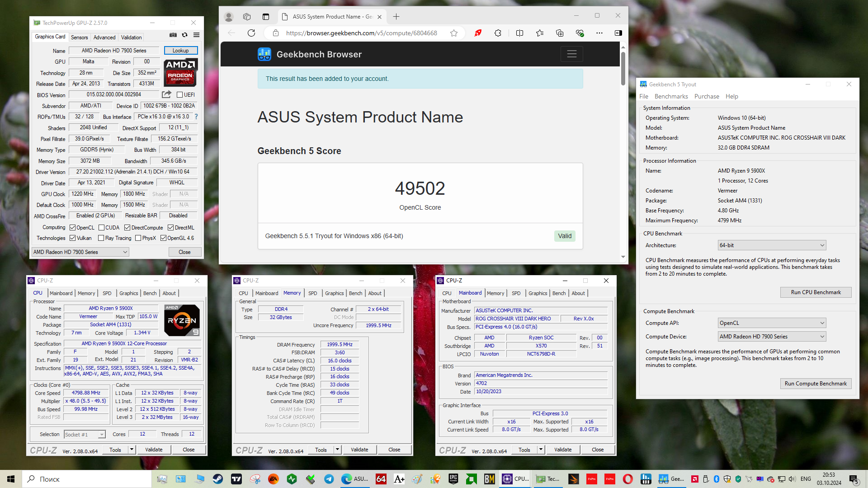Viewport: 868px width, 488px height.
Task: Toggle the Vulkan checkbox in GPU-Z
Action: coord(72,238)
